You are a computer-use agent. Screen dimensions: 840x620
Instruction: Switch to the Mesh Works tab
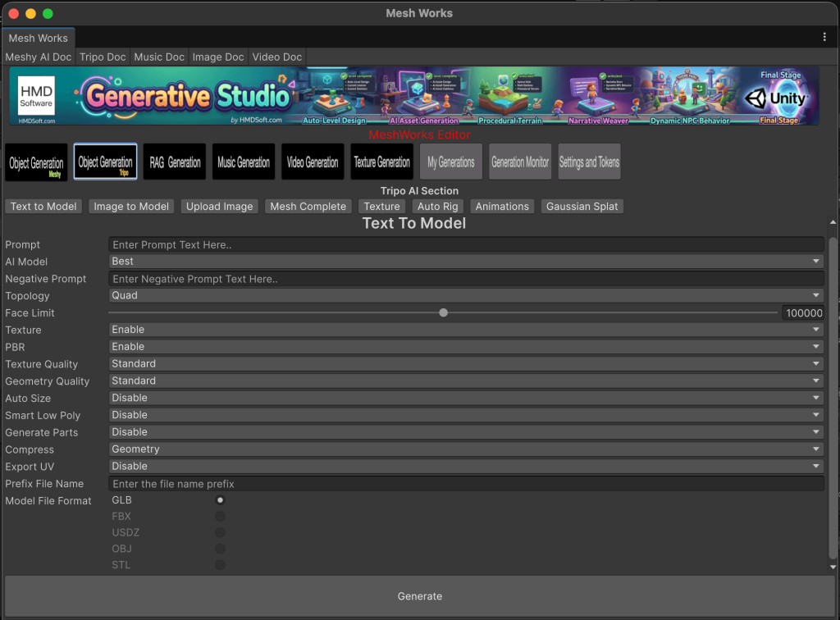point(39,38)
